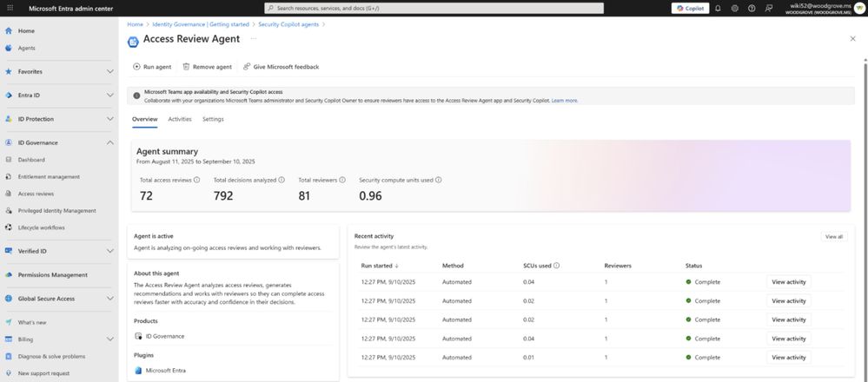This screenshot has height=382, width=868.
Task: Expand the Entra ID section chevron
Action: click(x=110, y=95)
